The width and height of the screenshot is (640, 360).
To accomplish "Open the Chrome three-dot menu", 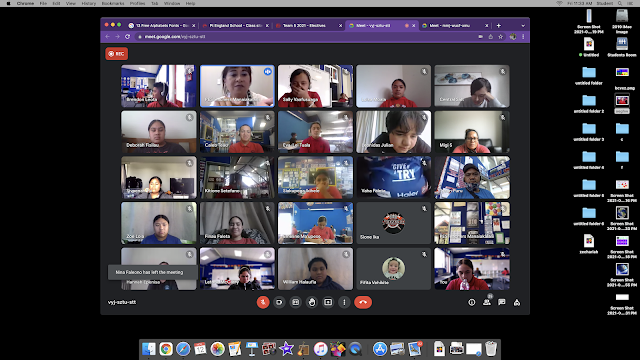I will [x=523, y=36].
